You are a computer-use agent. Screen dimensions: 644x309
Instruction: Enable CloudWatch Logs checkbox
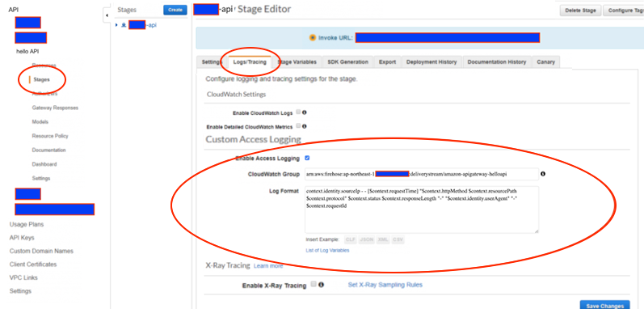(299, 112)
